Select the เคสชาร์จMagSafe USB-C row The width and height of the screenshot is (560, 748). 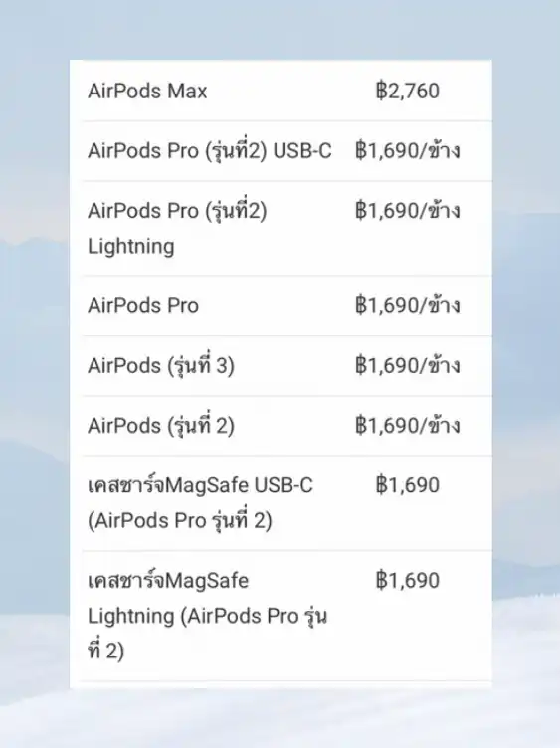pyautogui.click(x=280, y=502)
